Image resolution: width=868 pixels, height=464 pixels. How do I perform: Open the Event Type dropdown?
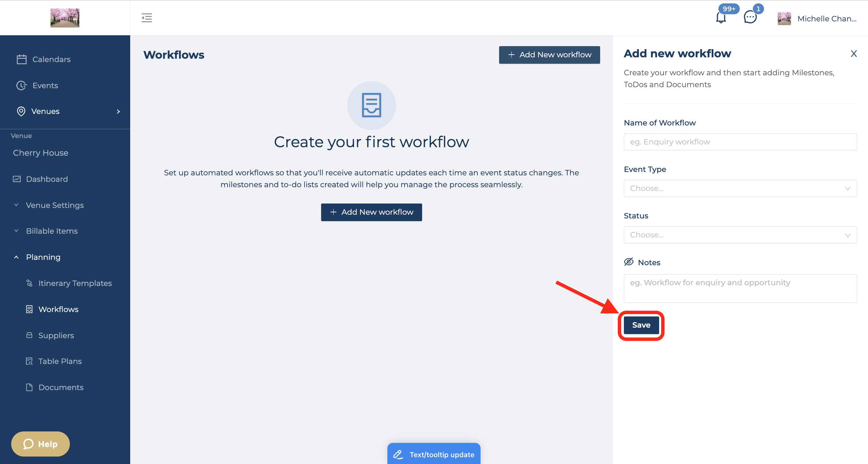pos(740,188)
